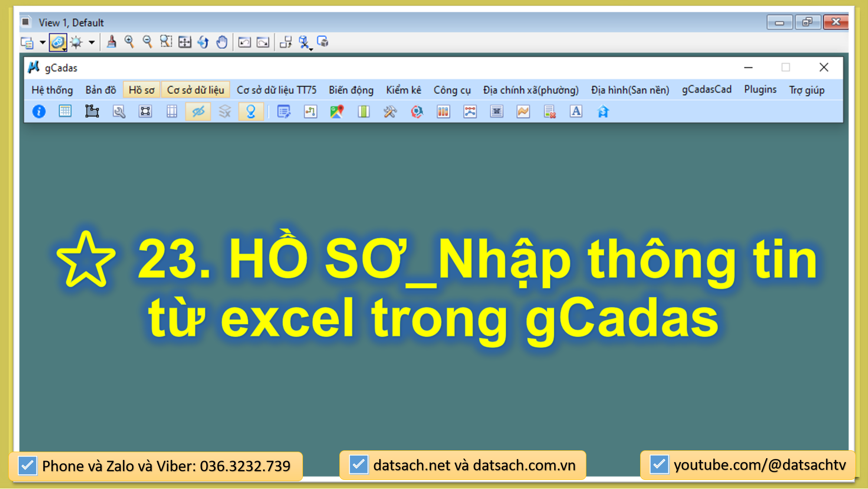Toggle the crossed-out eye visibility icon

197,112
